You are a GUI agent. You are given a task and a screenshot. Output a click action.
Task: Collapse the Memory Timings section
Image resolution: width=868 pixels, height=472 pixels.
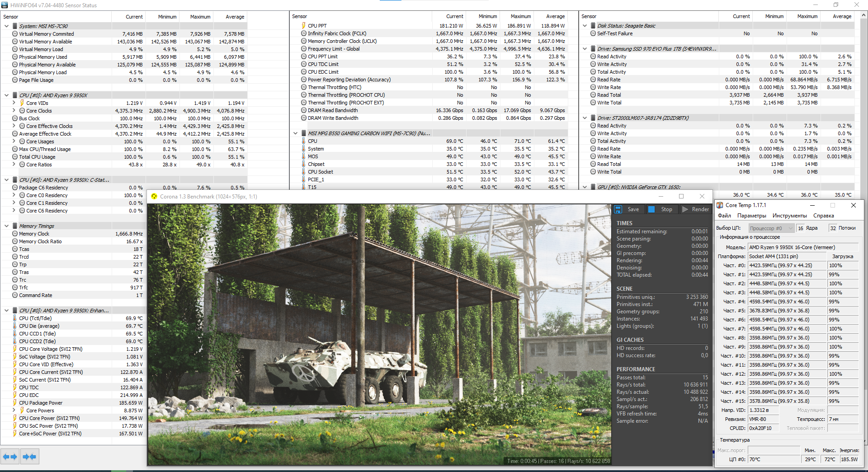pyautogui.click(x=6, y=226)
